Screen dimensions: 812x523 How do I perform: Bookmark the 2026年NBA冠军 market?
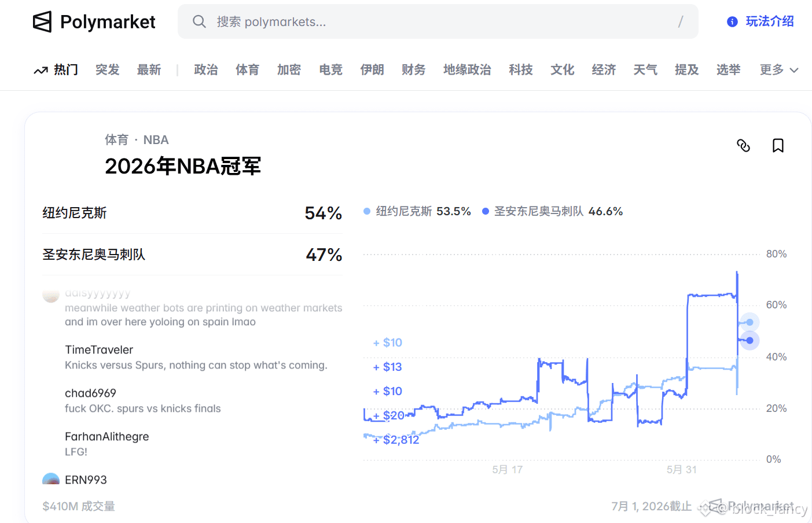pos(778,145)
